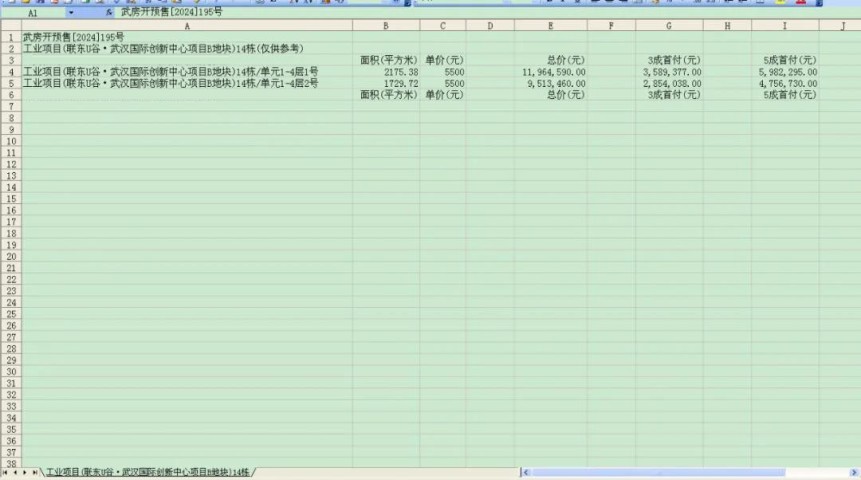The image size is (861, 480).
Task: Select row 1 header
Action: click(x=11, y=37)
